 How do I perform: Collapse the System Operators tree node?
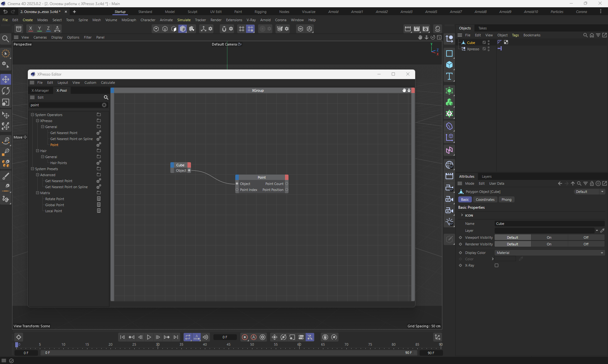pos(32,115)
